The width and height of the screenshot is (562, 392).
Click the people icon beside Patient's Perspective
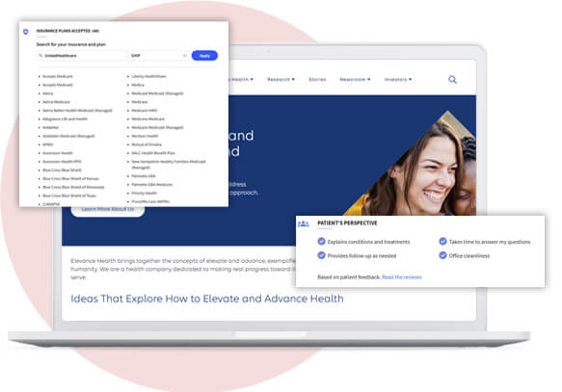point(304,224)
